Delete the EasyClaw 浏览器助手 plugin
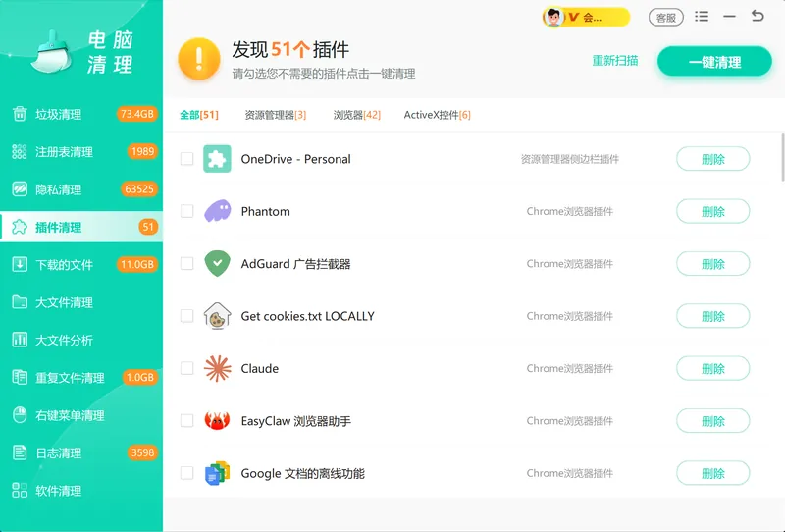The image size is (785, 532). coord(713,421)
